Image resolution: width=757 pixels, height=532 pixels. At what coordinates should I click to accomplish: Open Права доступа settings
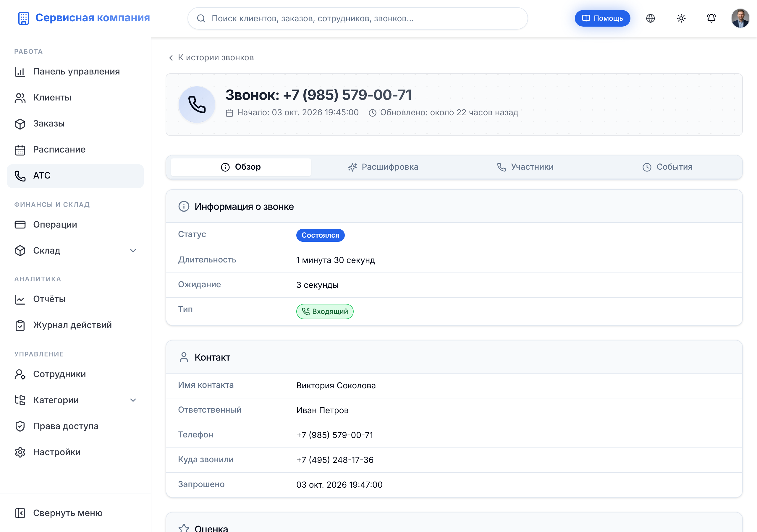pyautogui.click(x=75, y=426)
